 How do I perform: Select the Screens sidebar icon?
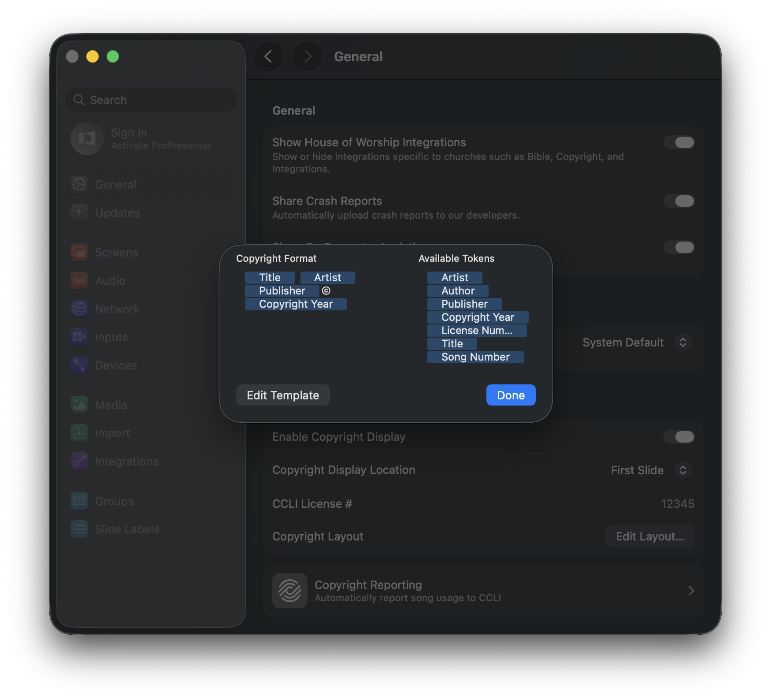pyautogui.click(x=79, y=252)
